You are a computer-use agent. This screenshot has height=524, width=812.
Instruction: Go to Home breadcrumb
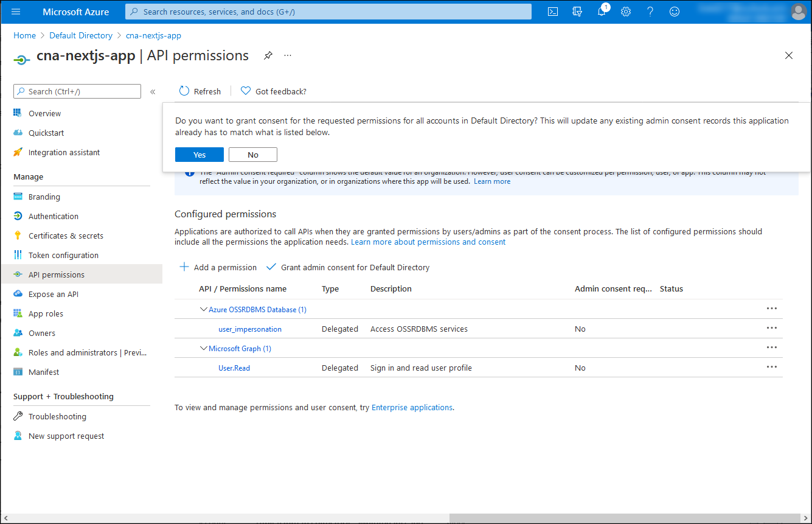(25, 35)
